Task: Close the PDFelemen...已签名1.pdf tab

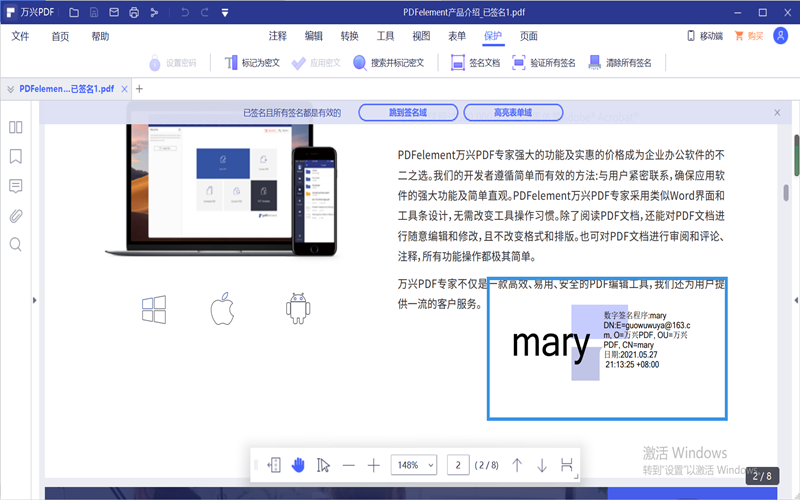Action: (124, 89)
